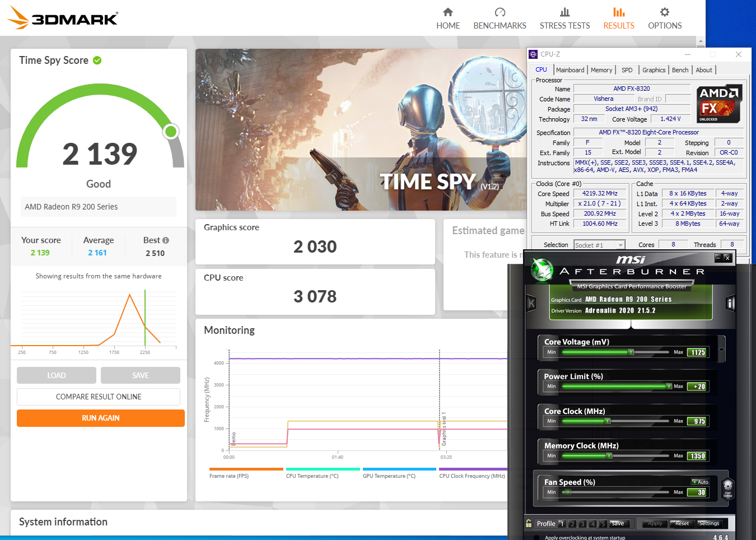Open the Graphics tab in CPU-Z
This screenshot has height=540, width=756.
point(654,70)
